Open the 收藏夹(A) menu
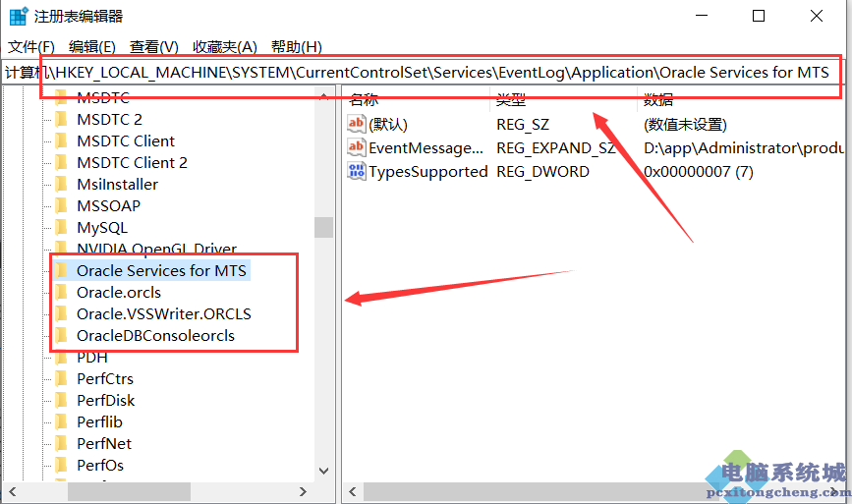852x504 pixels. 224,47
